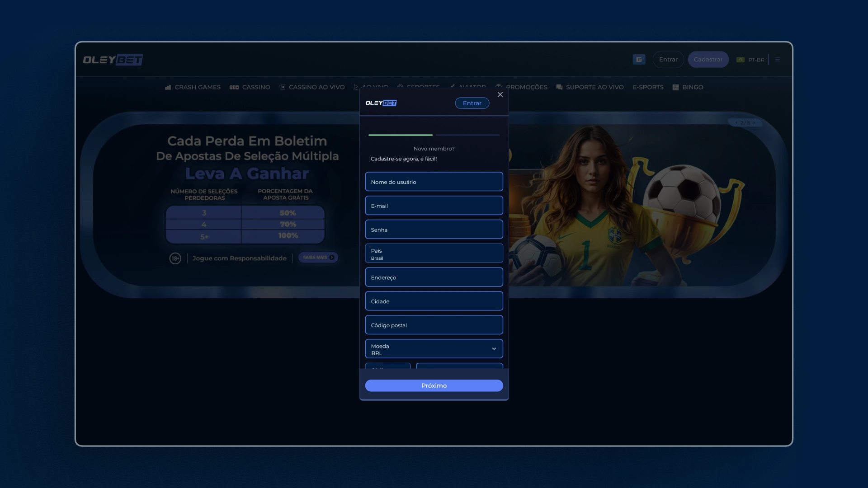Click the Brazil flag language icon
Image resolution: width=868 pixels, height=488 pixels.
pyautogui.click(x=741, y=60)
